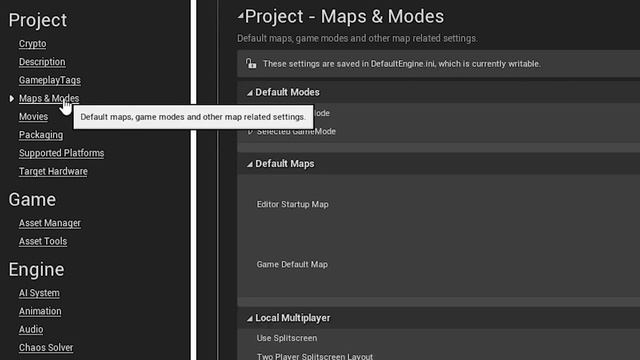Viewport: 640px width, 360px height.
Task: Click the DefaultEngine.ini writable notice text
Action: pyautogui.click(x=402, y=64)
